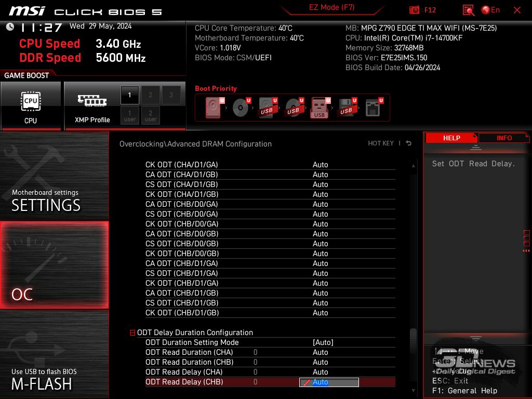
Task: Edit the ODT Read Delay (CHB) Auto field
Action: 329,382
